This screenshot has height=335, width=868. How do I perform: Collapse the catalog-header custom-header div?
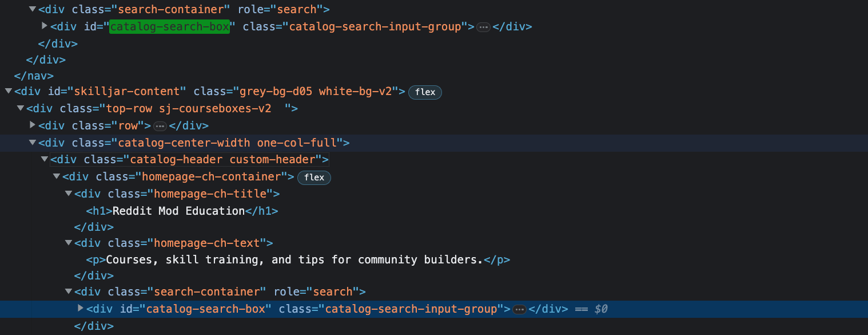tap(45, 159)
